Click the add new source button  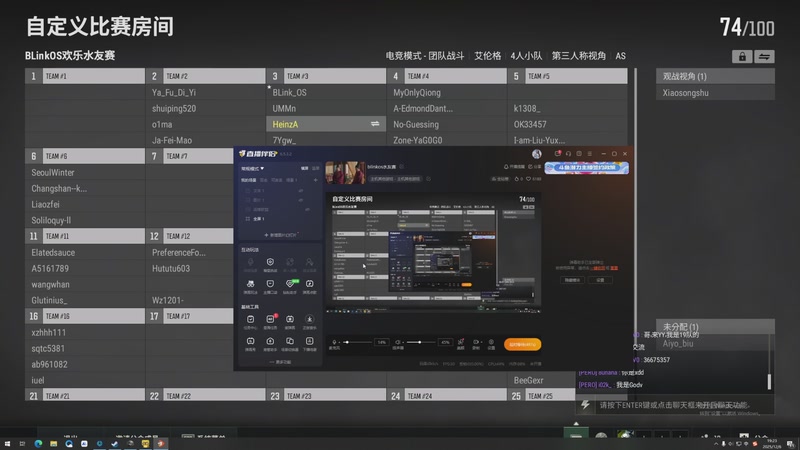click(x=280, y=235)
